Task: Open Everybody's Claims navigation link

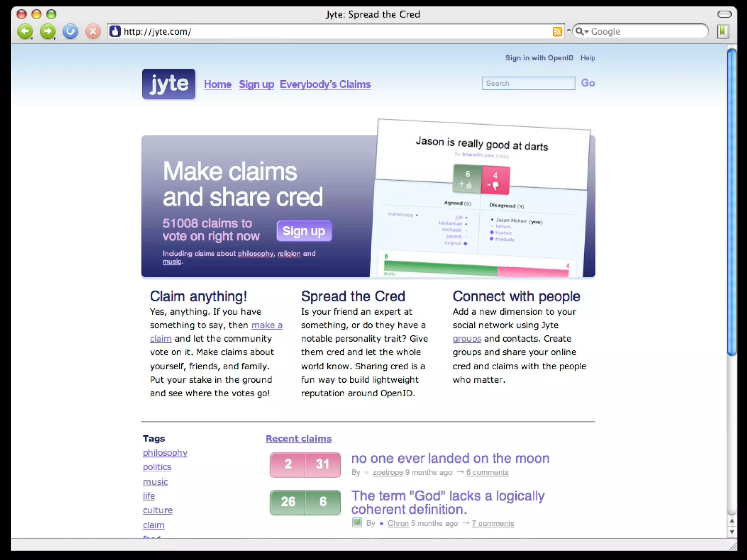Action: pos(325,84)
